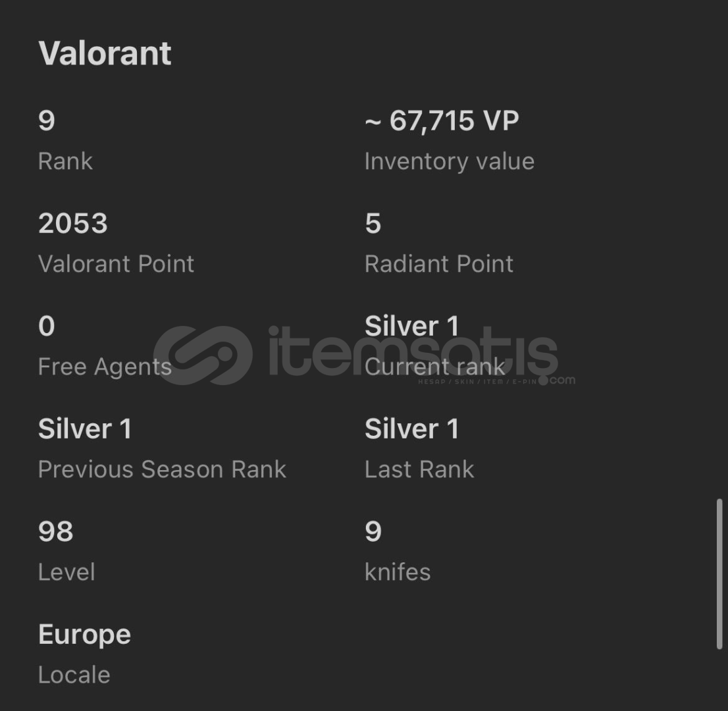Select the Level label
The width and height of the screenshot is (728, 711).
click(66, 572)
